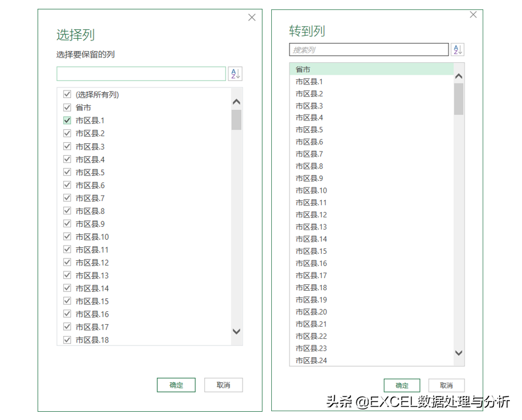Toggle the (选择所有列) checkbox
This screenshot has height=420, width=522.
68,94
